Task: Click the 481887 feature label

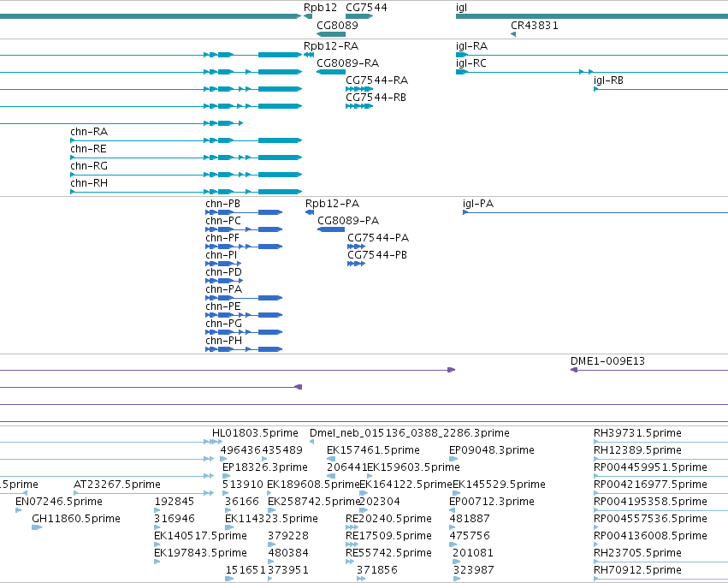Action: tap(470, 519)
